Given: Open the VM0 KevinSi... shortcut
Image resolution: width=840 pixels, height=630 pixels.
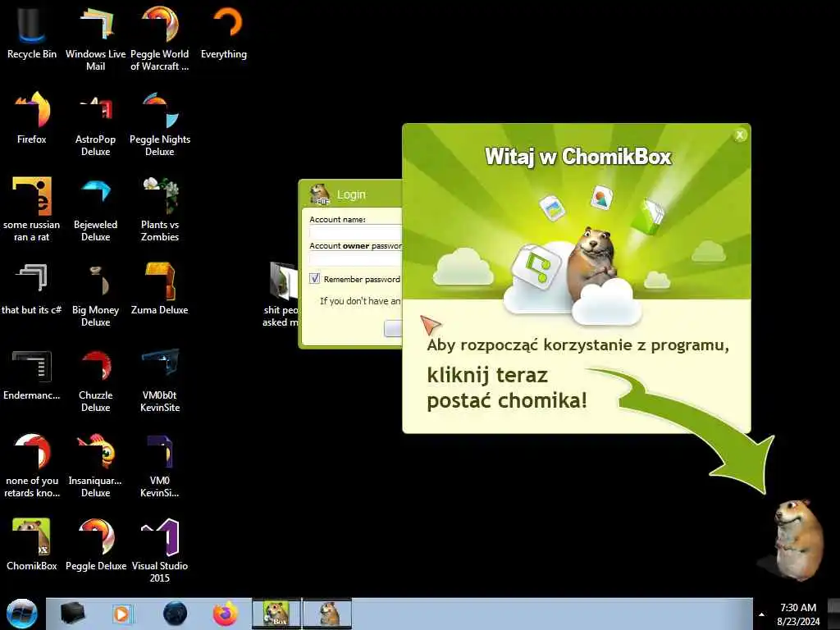Looking at the screenshot, I should [x=160, y=465].
